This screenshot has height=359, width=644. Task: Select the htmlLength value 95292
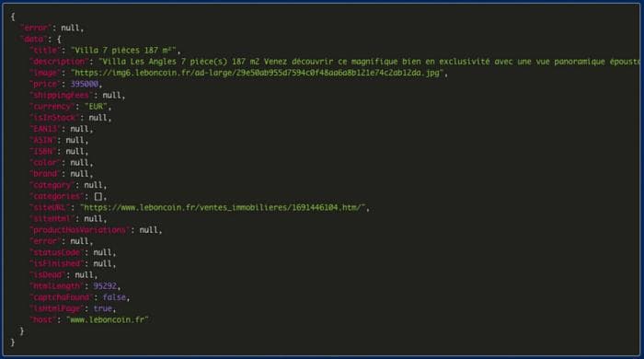105,286
